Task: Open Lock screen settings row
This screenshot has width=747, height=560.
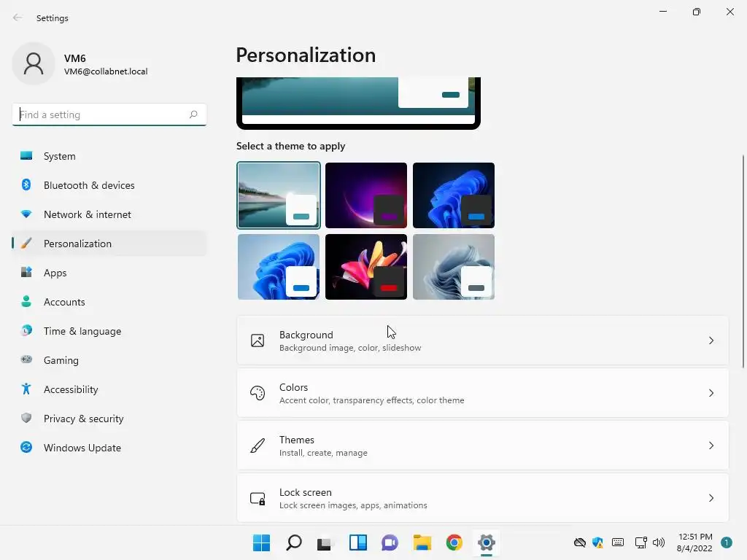Action: coord(483,497)
